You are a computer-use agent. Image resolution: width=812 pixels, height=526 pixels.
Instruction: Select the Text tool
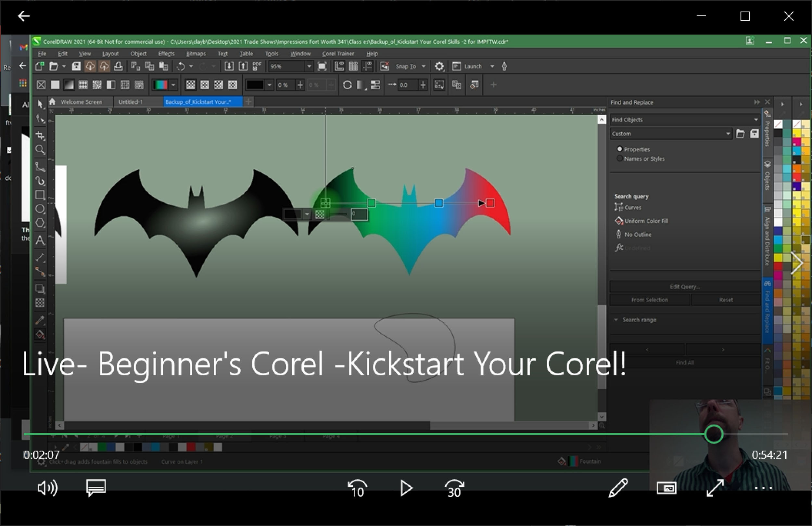point(40,240)
